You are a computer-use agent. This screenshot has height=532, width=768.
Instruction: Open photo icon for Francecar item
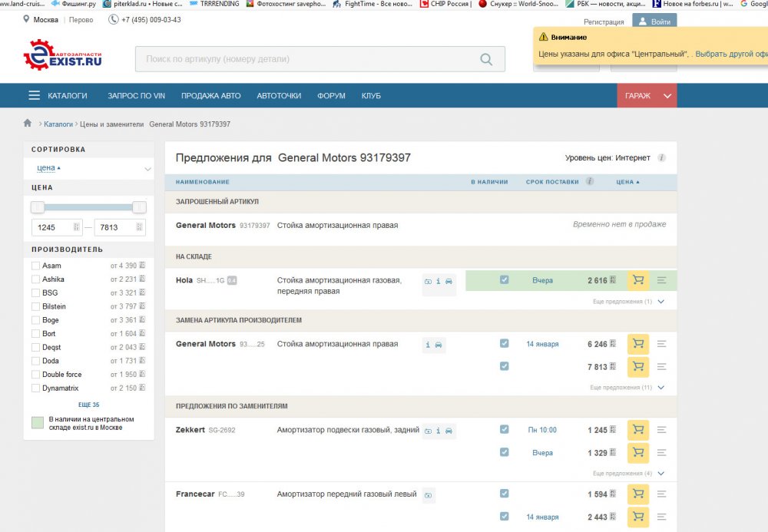(x=429, y=495)
